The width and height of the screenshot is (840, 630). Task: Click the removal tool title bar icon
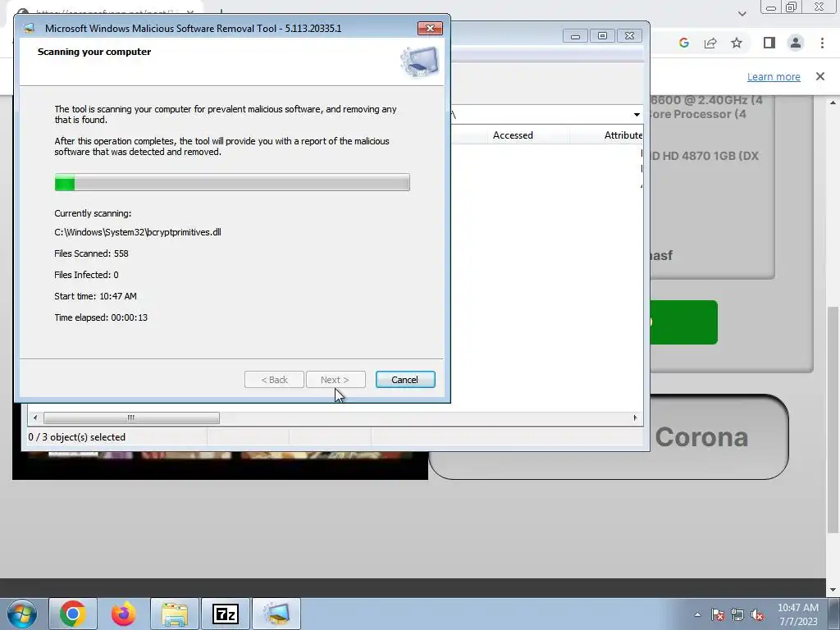point(30,29)
